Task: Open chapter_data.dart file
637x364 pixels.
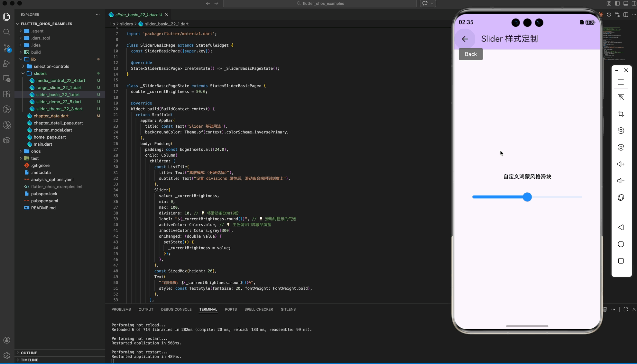Action: coord(51,116)
